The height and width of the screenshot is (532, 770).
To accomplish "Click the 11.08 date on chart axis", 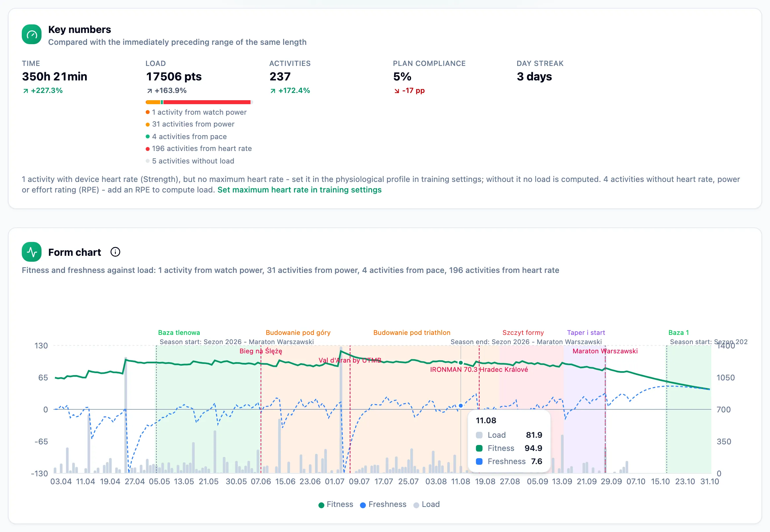I will coord(460,482).
